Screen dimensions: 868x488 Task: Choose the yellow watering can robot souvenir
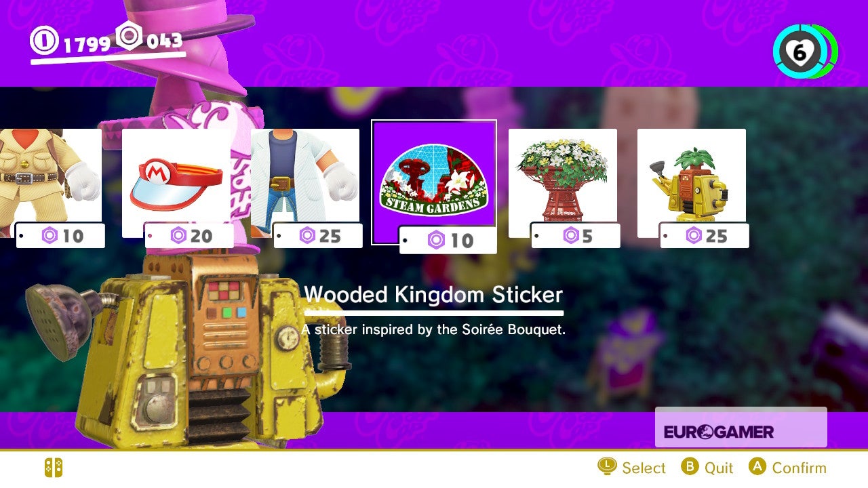[692, 183]
